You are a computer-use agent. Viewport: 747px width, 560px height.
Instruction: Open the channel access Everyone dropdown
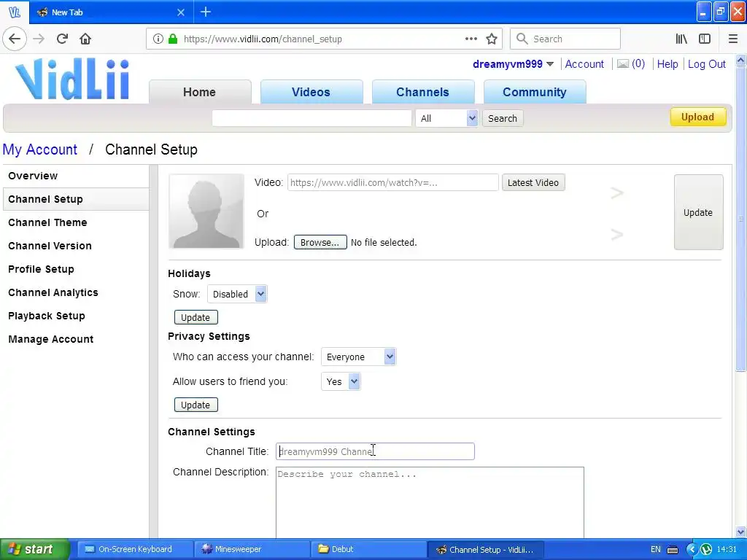pos(358,357)
